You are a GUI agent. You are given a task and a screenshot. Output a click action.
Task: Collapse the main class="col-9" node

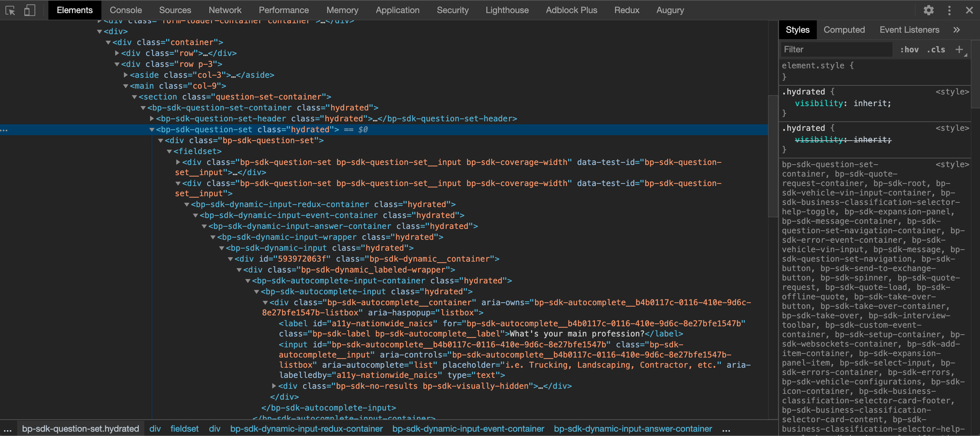coord(126,86)
